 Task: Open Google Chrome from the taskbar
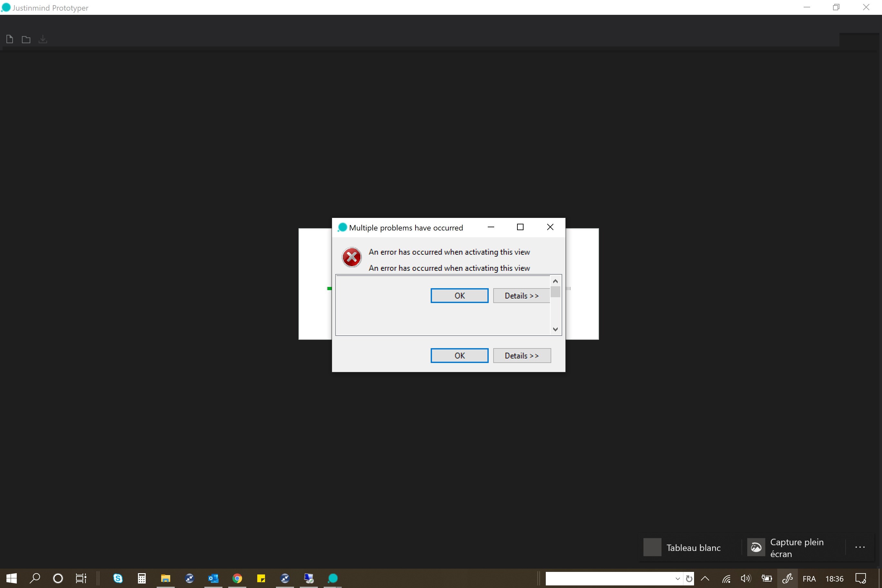[x=237, y=578]
